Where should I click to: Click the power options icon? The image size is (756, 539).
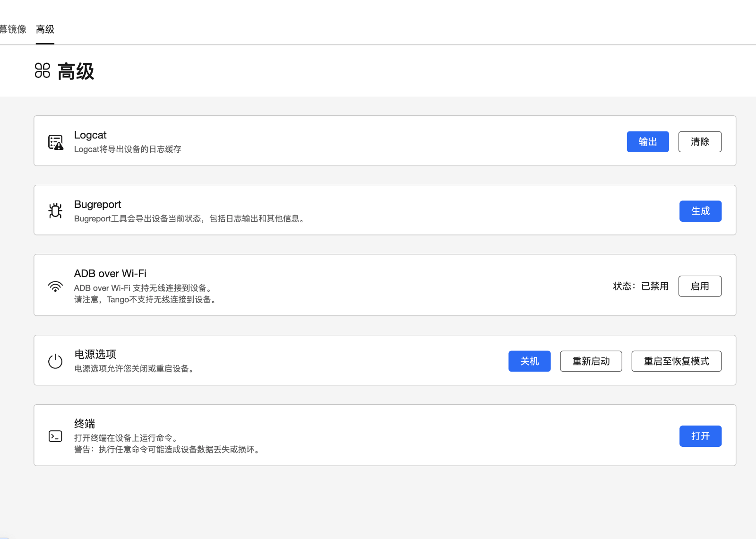pyautogui.click(x=55, y=361)
